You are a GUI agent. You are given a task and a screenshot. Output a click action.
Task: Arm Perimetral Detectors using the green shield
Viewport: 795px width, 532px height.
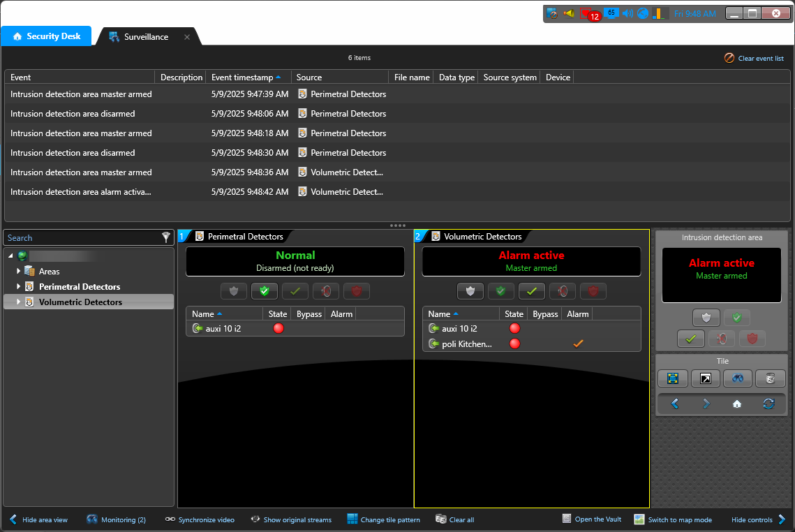[265, 291]
